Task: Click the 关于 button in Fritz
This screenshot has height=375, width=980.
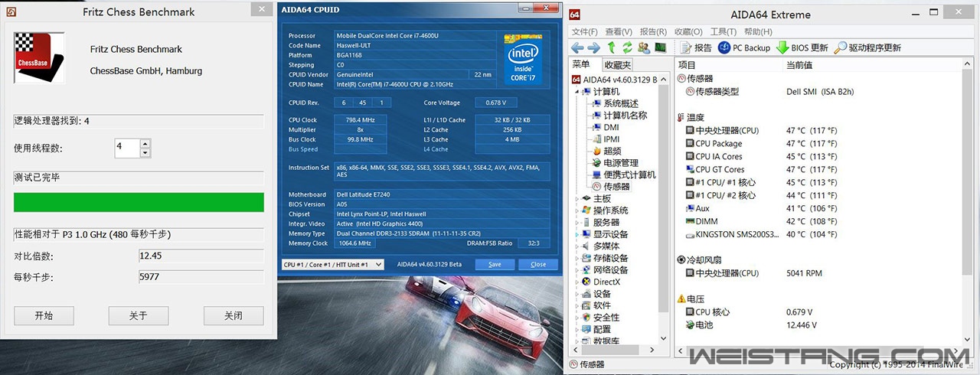Action: (138, 315)
